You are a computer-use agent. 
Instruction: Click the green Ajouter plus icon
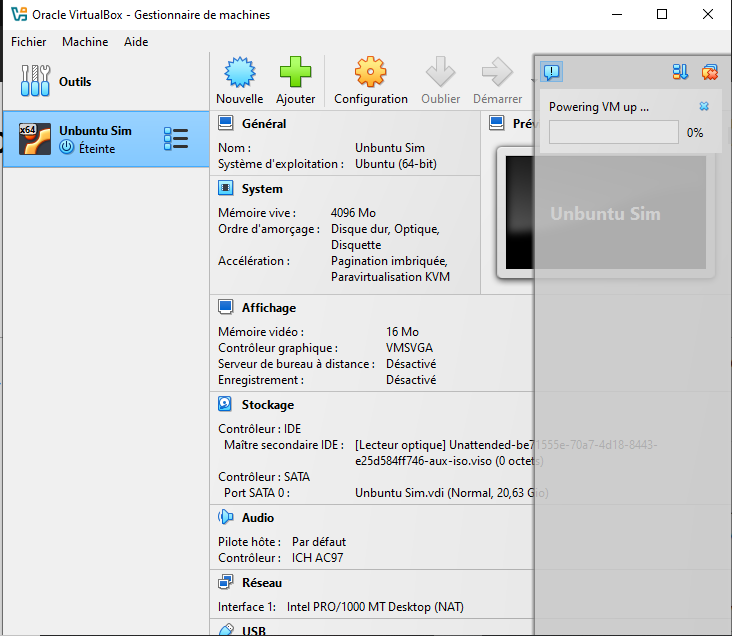coord(295,73)
